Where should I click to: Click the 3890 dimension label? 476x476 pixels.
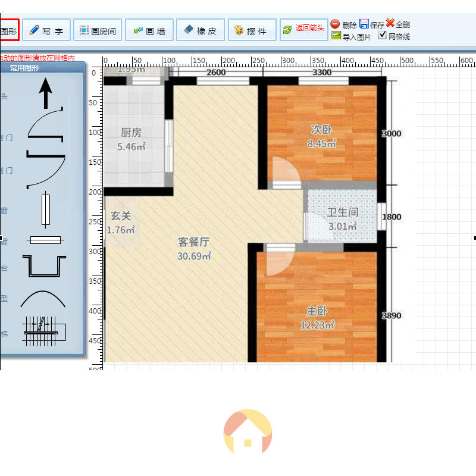pos(392,316)
